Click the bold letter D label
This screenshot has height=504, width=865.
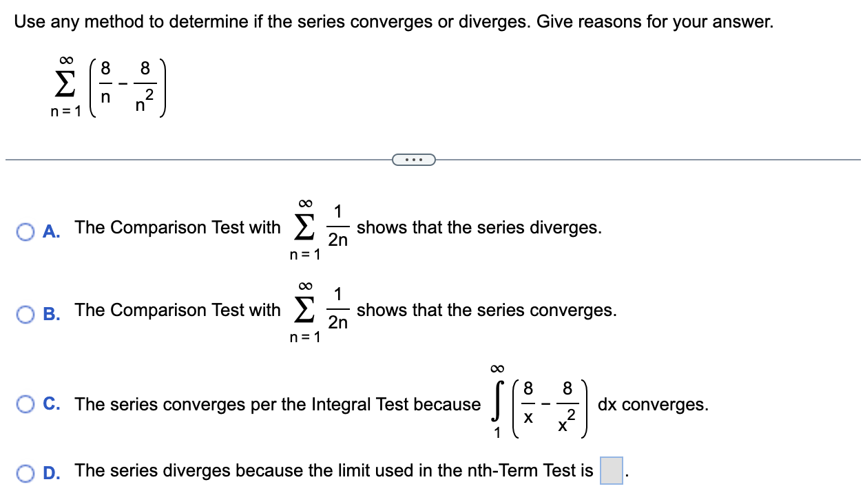52,472
